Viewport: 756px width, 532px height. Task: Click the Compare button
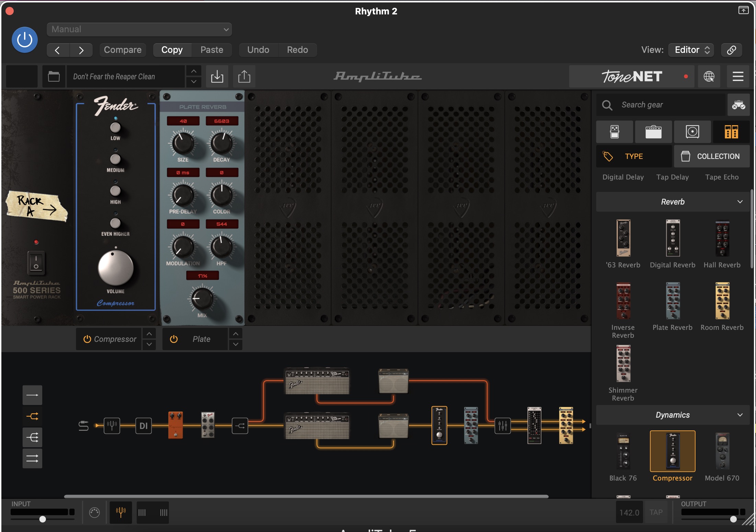tap(123, 50)
